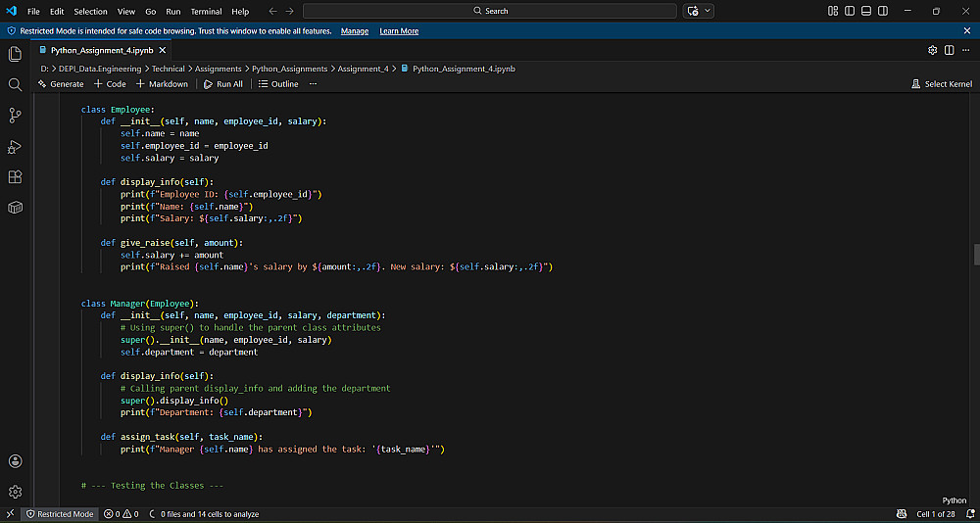
Task: Open the Copilot chat dropdown arrow
Action: point(709,11)
